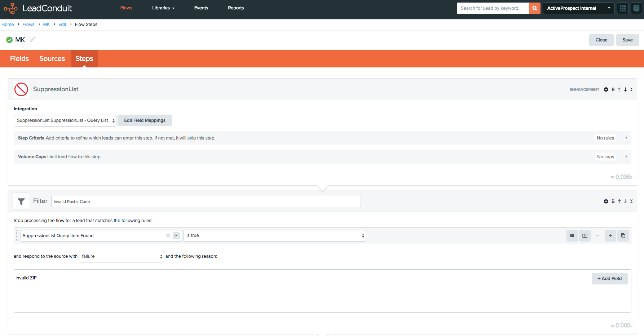Click the dot indicator in rule field
The width and height of the screenshot is (644, 336).
click(x=168, y=235)
